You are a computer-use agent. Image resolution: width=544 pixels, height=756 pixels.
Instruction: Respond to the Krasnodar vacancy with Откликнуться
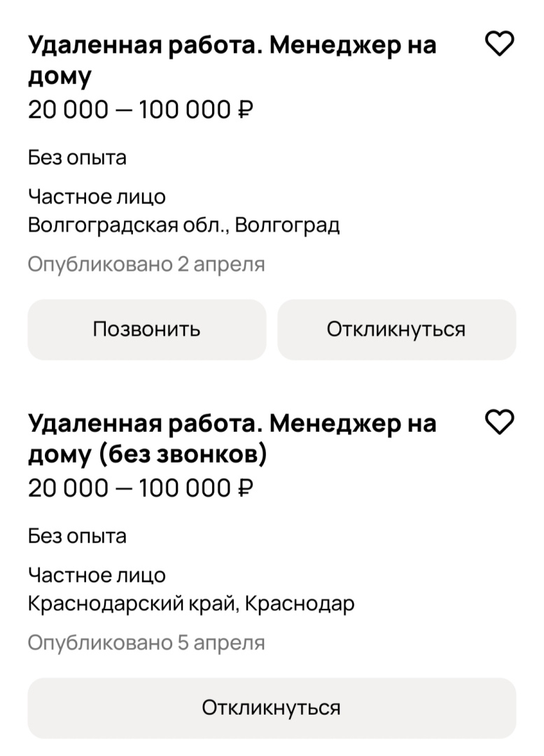coord(272,708)
